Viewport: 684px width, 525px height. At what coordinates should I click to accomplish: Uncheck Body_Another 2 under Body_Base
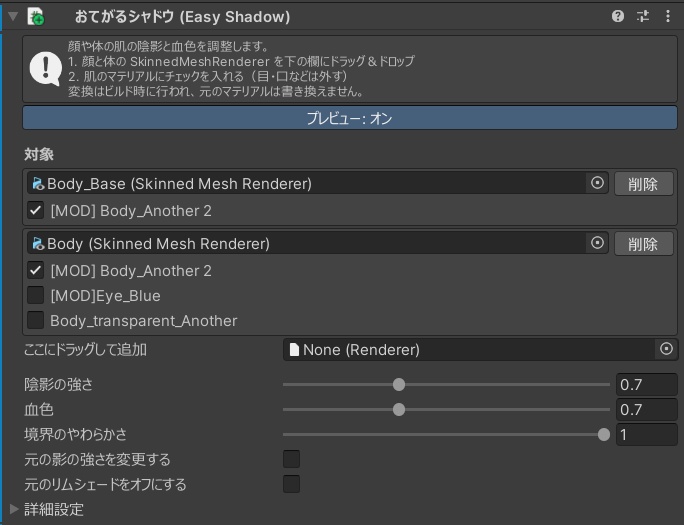click(x=35, y=210)
